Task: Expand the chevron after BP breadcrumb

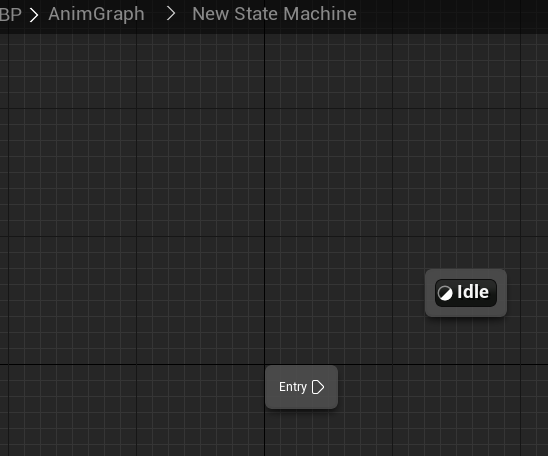Action: click(34, 15)
